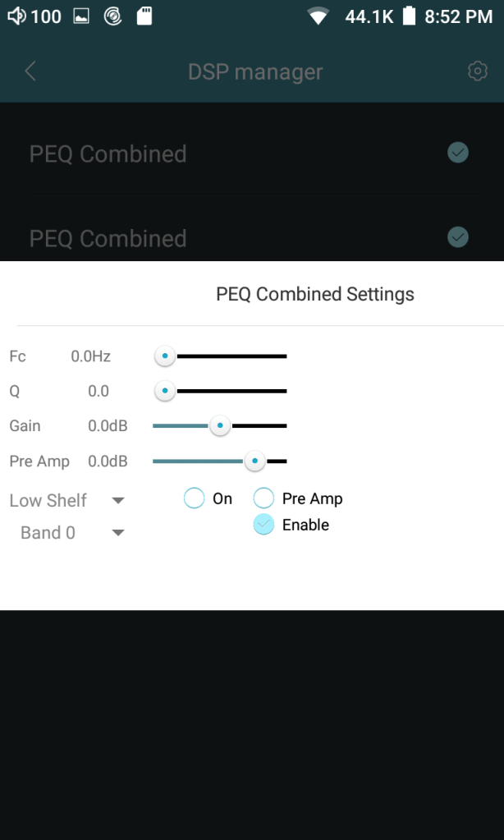The image size is (504, 840).
Task: Click the Fc frequency slider handle
Action: pos(165,356)
